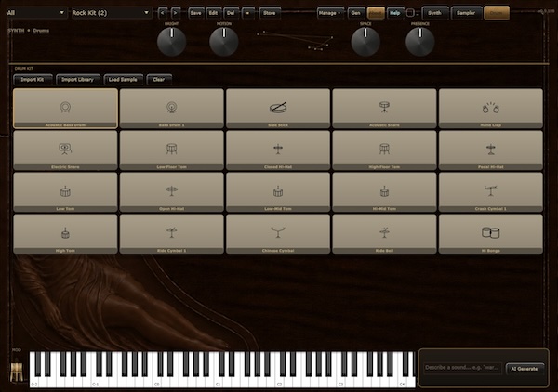558x392 pixels.
Task: Click the envelope graph between Motion and Space
Action: (x=295, y=40)
